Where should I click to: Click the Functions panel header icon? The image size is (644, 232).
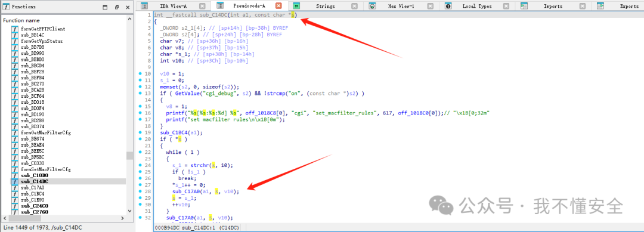(x=6, y=7)
